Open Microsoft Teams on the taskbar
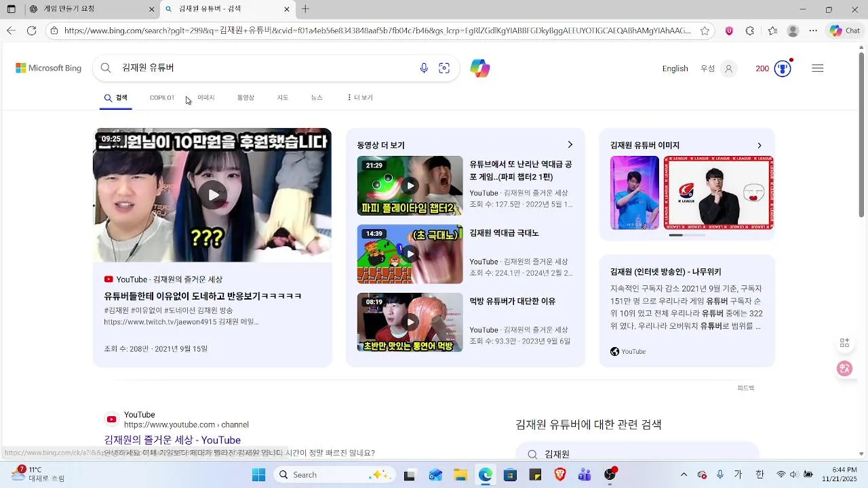The height and width of the screenshot is (488, 868). [x=585, y=474]
